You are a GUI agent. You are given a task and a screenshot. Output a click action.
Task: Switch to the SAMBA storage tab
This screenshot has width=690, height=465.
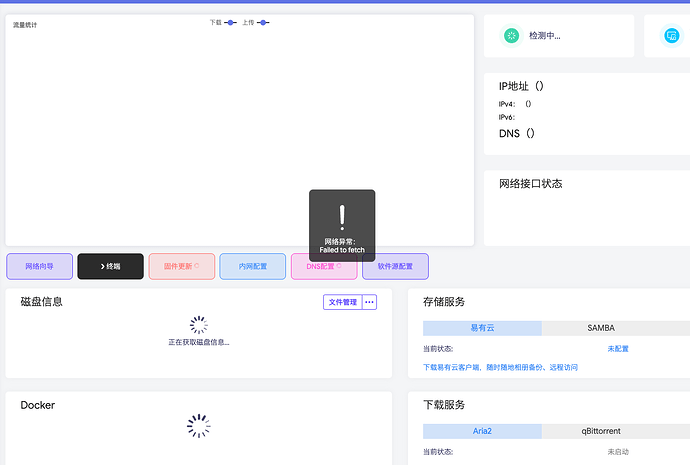(x=601, y=328)
